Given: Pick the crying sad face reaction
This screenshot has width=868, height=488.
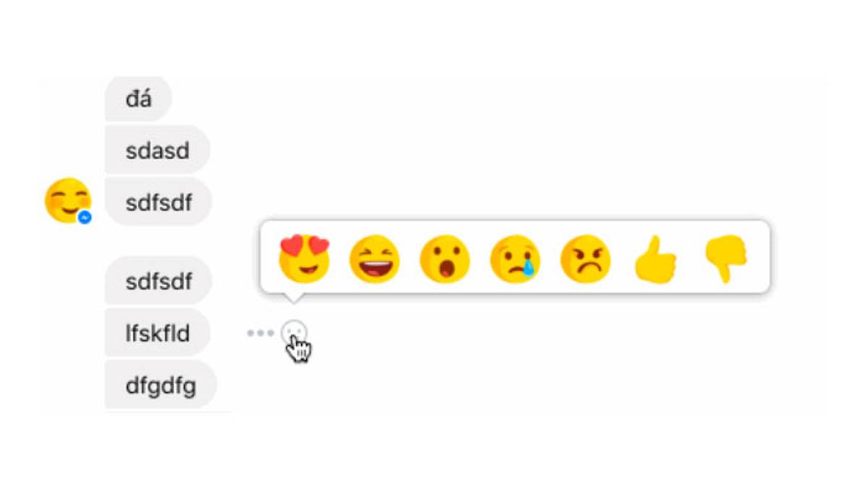Looking at the screenshot, I should pos(515,258).
